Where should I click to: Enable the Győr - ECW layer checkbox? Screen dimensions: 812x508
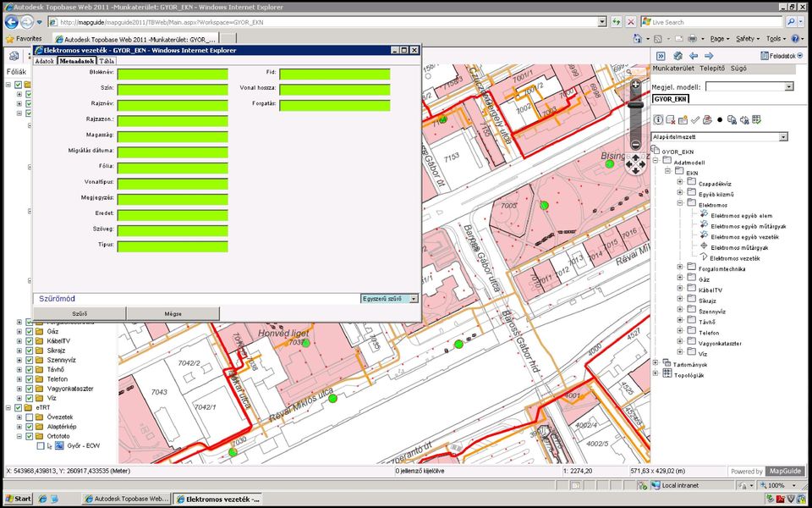[41, 446]
